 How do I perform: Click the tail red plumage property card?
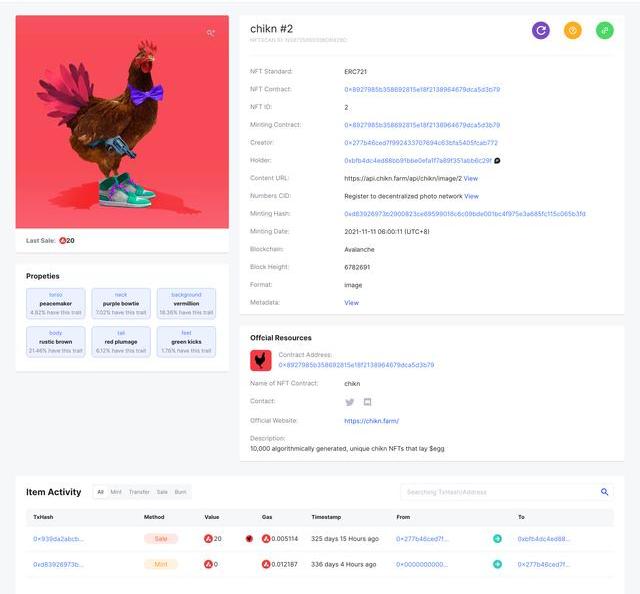(x=121, y=342)
